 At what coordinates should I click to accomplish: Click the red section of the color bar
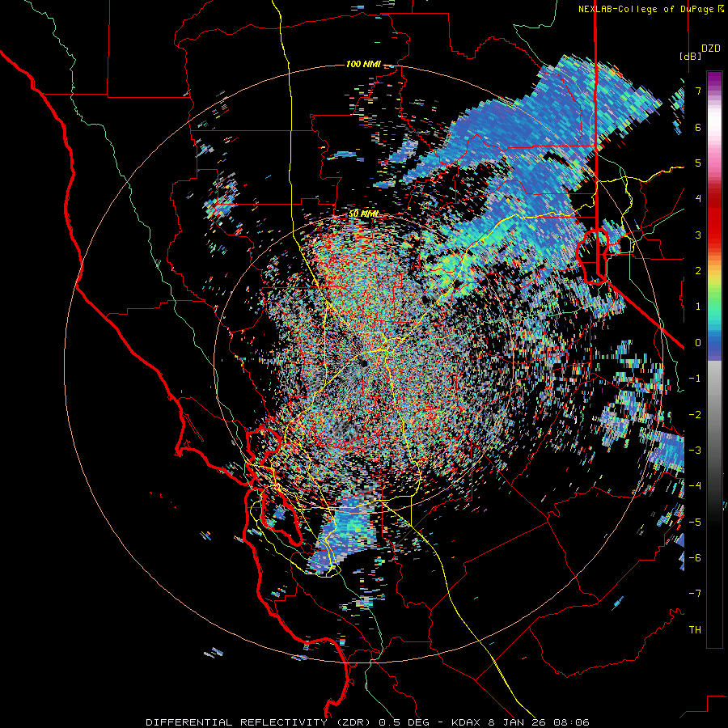click(714, 218)
